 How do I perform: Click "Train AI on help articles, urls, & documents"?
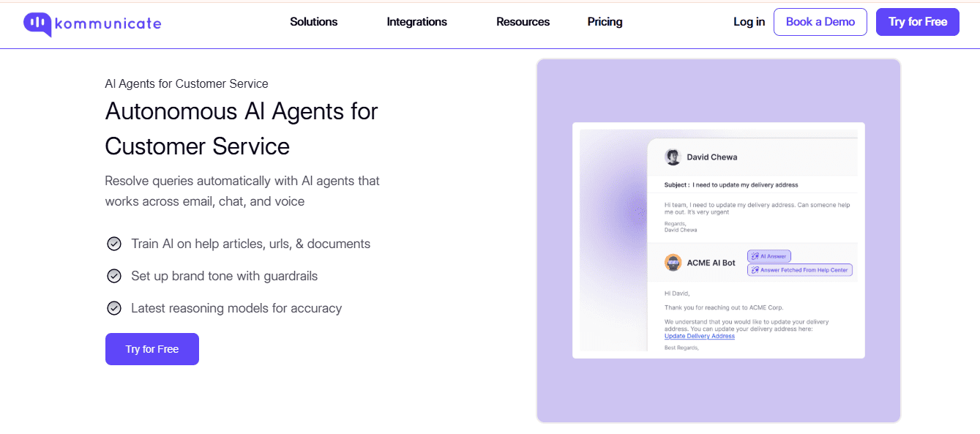click(251, 244)
